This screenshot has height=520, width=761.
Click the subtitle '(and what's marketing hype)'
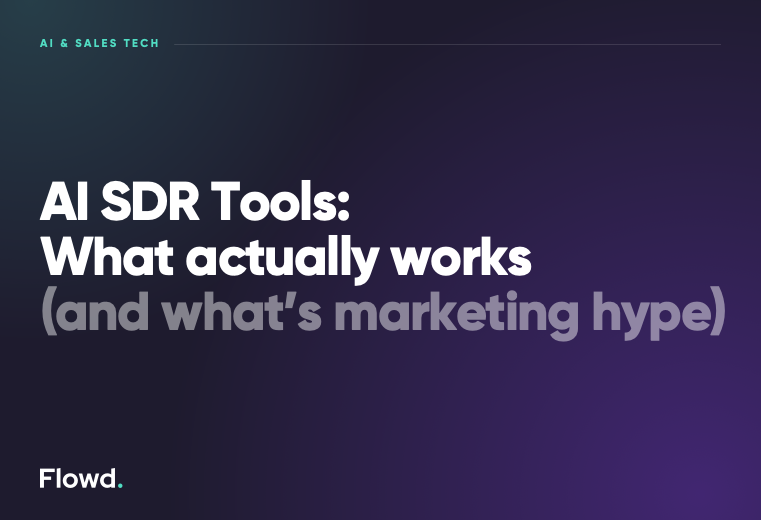[383, 313]
